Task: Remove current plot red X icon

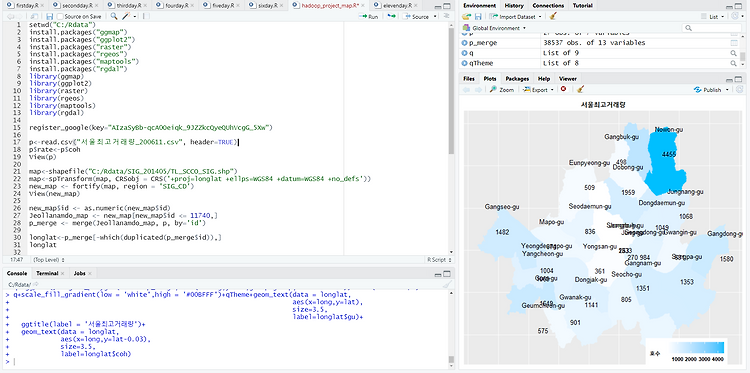Action: (563, 89)
